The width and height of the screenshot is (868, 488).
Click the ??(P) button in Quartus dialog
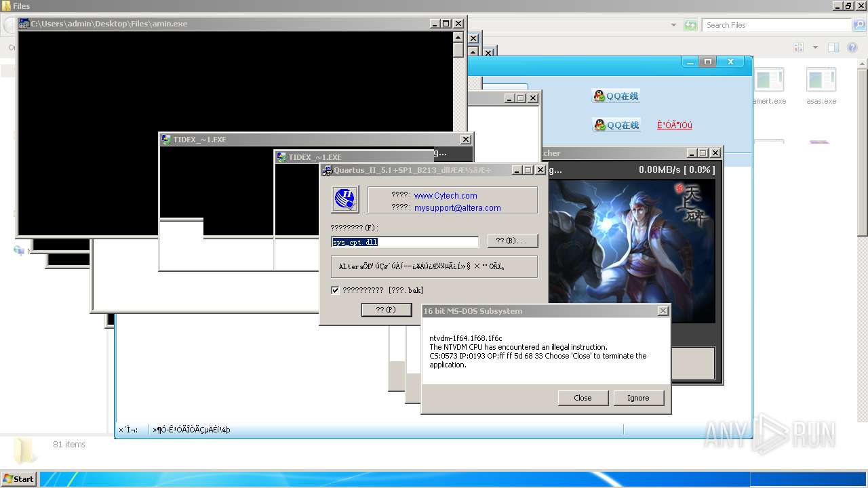[x=387, y=310]
